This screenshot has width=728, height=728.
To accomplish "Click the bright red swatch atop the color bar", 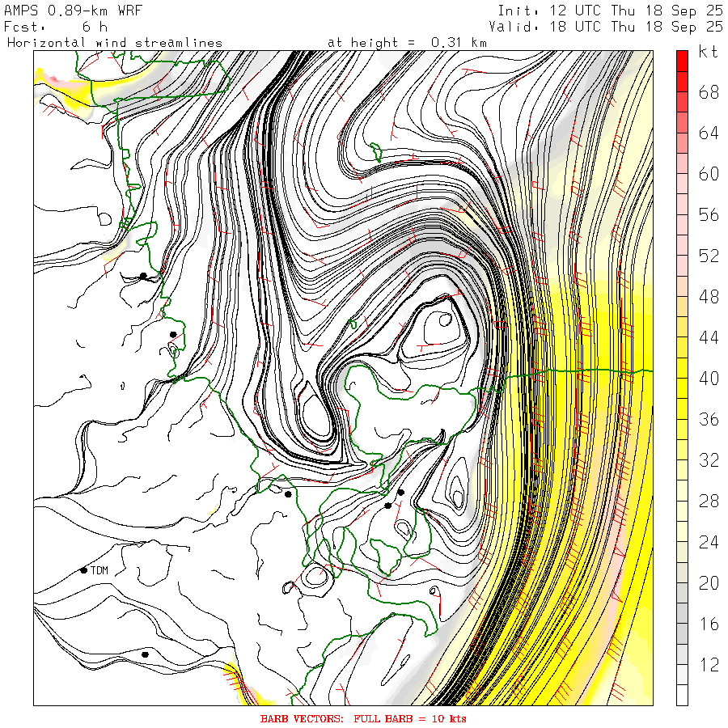I will coord(682,61).
